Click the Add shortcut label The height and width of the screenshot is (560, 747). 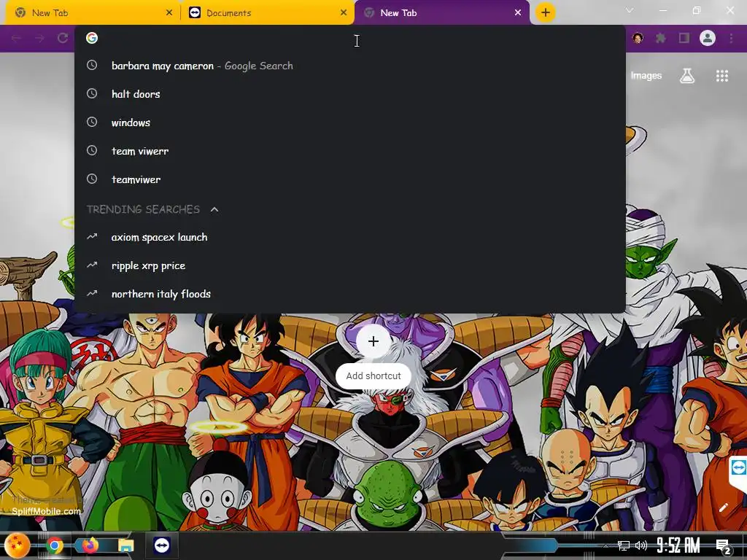pyautogui.click(x=373, y=376)
